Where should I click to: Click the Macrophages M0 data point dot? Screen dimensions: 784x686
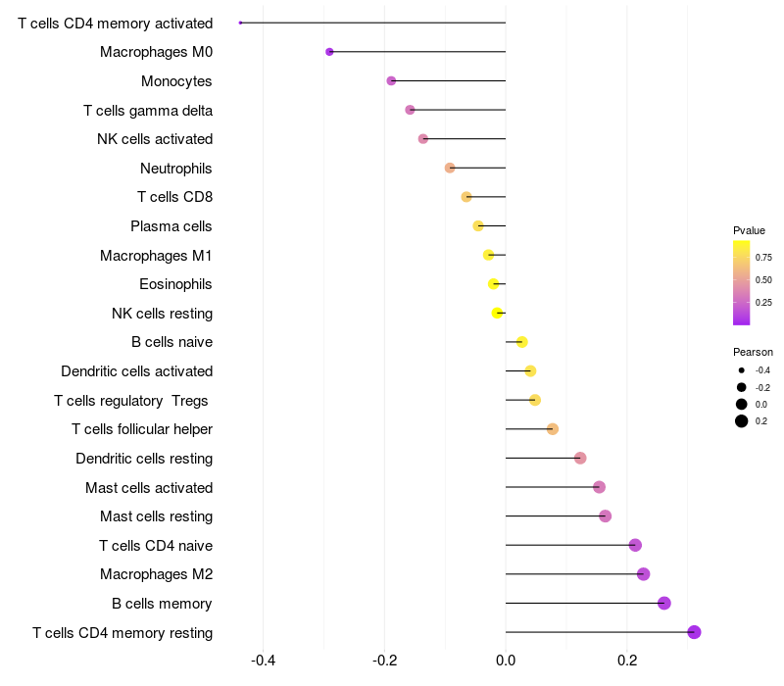(329, 52)
